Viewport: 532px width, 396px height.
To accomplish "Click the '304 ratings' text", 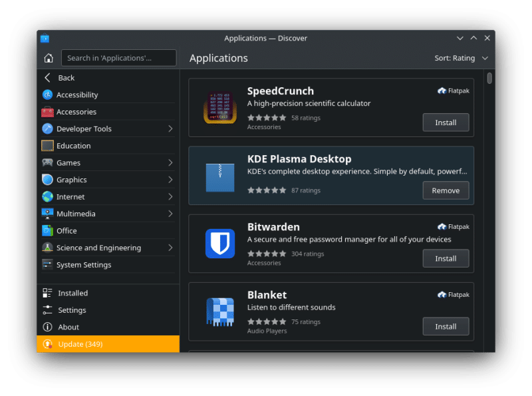I will coord(308,254).
